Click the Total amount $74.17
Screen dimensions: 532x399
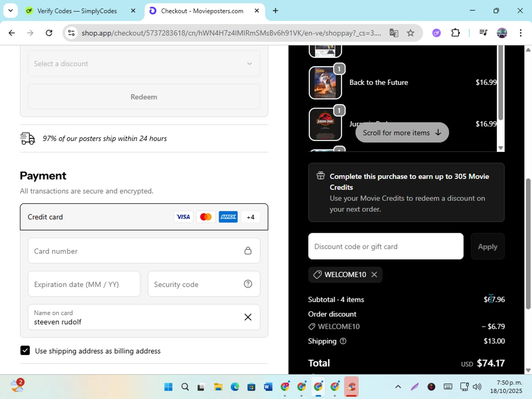coord(491,363)
